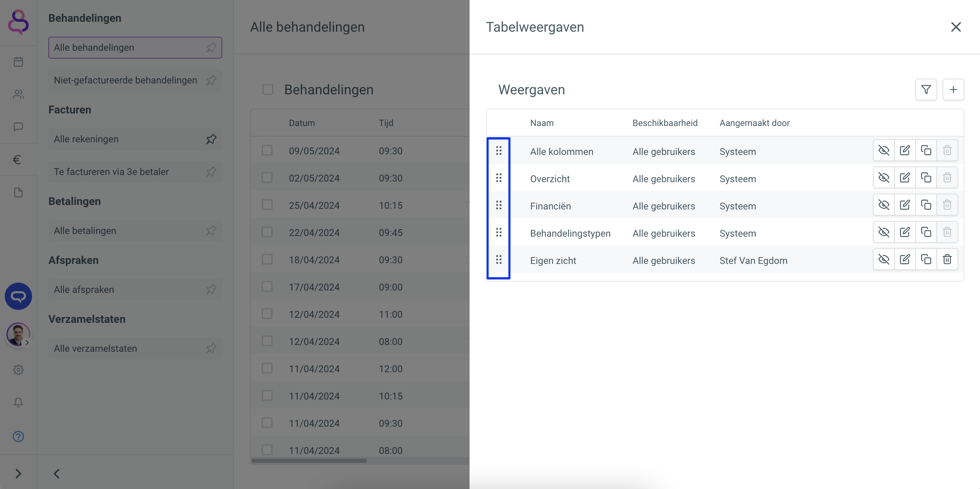Select Alle betalingen menu item
The width and height of the screenshot is (980, 489).
pyautogui.click(x=135, y=231)
